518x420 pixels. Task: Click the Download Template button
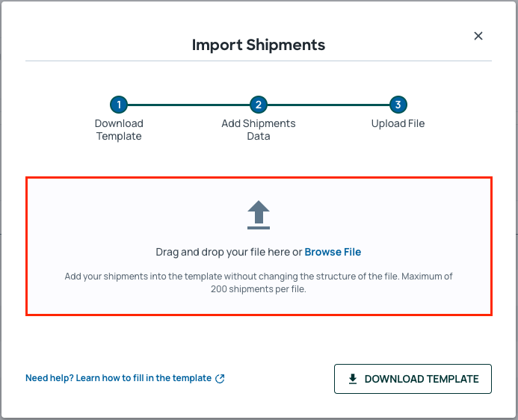click(413, 379)
